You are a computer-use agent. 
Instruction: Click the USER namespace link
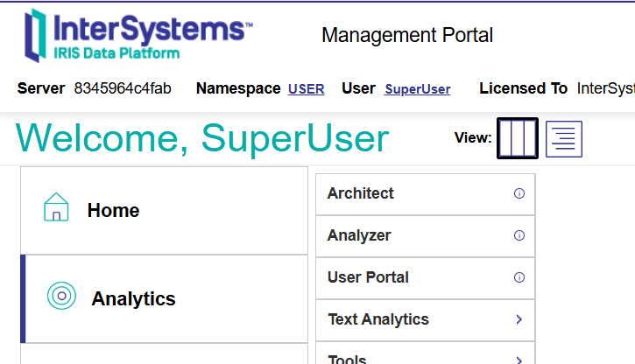pos(306,89)
